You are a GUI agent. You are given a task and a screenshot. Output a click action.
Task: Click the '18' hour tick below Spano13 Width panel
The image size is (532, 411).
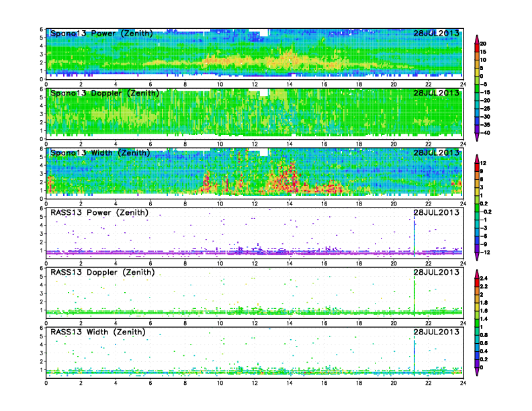[359, 203]
